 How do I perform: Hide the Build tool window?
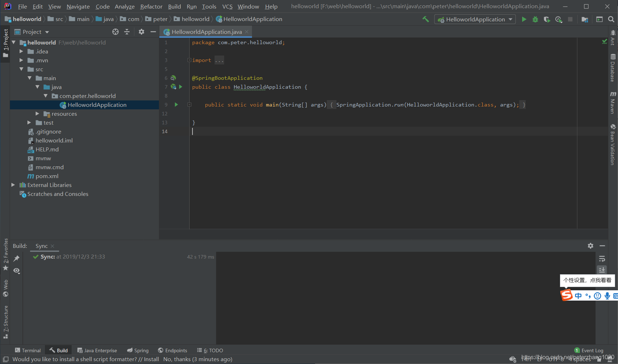coord(602,246)
